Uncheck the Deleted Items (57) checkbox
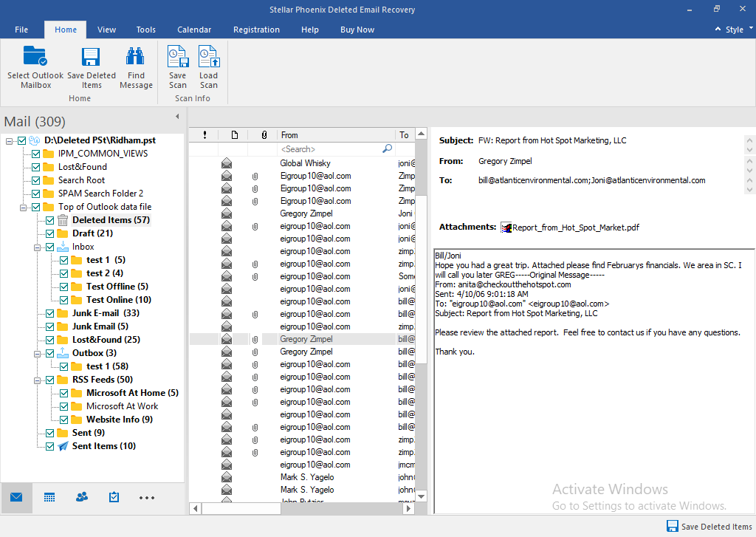This screenshot has height=537, width=756. point(49,220)
